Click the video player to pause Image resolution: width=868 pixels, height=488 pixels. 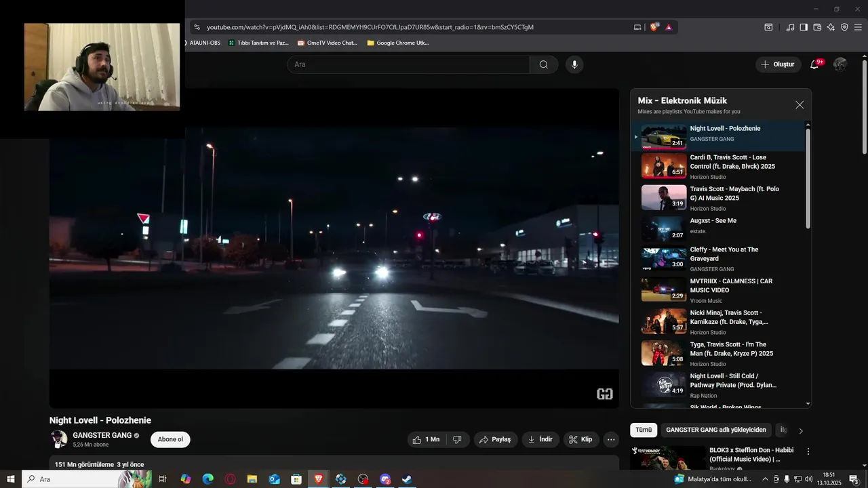tap(334, 248)
